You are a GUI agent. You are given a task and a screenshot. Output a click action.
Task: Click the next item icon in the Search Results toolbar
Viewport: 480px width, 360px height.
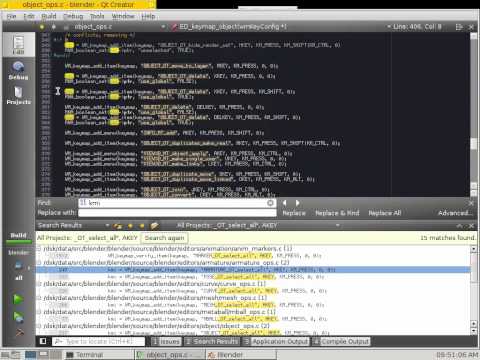pyautogui.click(x=142, y=226)
